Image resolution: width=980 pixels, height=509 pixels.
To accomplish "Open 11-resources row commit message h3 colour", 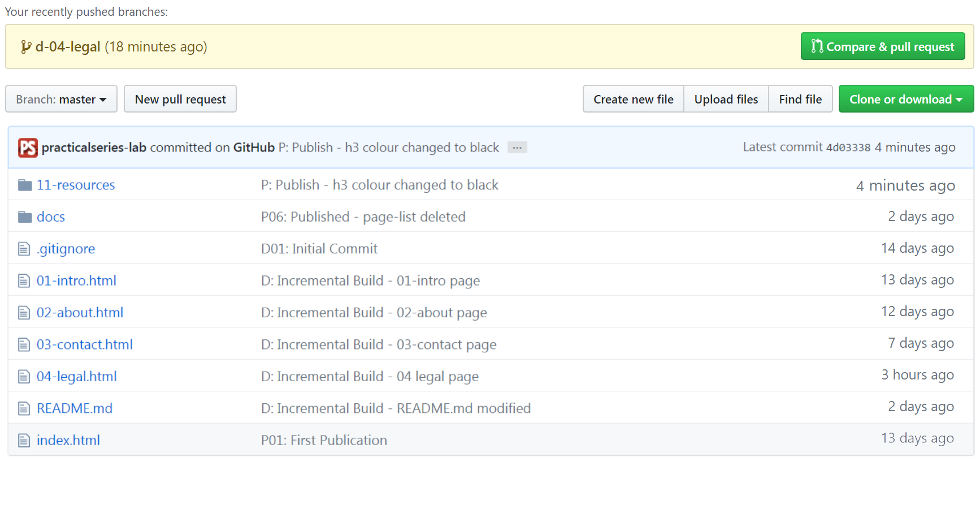I will 380,185.
